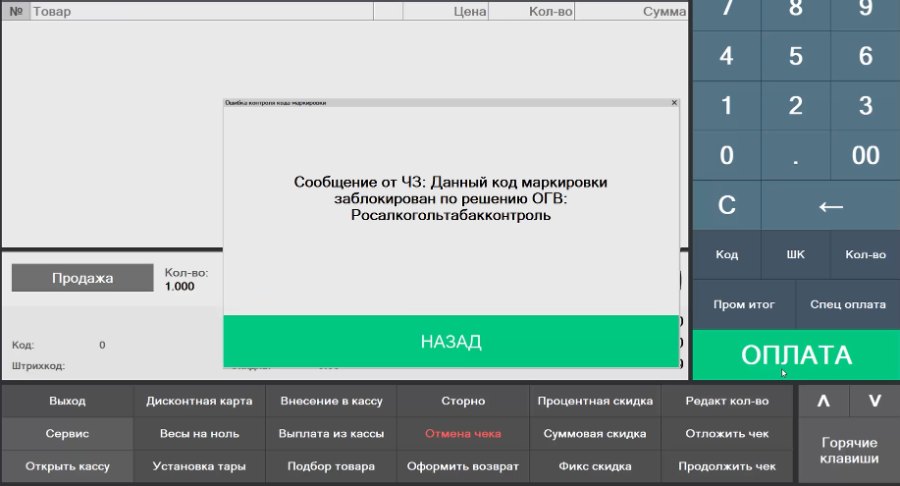Tap digit 1 on the numeric keypad
The height and width of the screenshot is (486, 900).
point(727,106)
